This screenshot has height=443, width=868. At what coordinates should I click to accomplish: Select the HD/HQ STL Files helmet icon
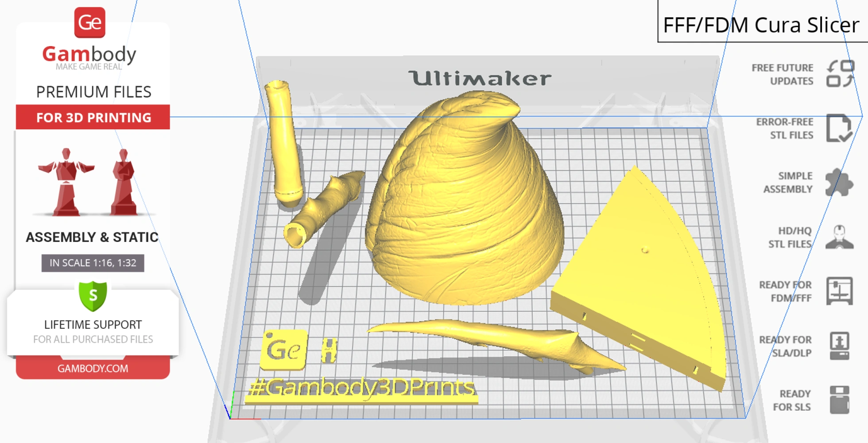[x=839, y=237]
